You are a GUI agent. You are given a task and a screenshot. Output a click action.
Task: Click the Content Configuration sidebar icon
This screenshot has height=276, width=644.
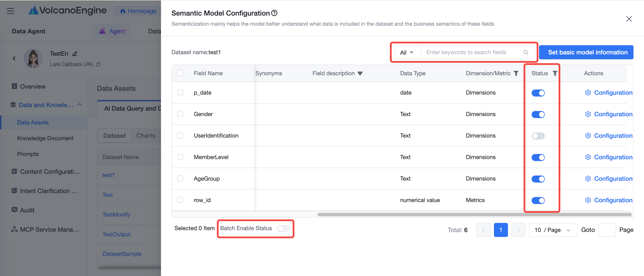coord(14,172)
